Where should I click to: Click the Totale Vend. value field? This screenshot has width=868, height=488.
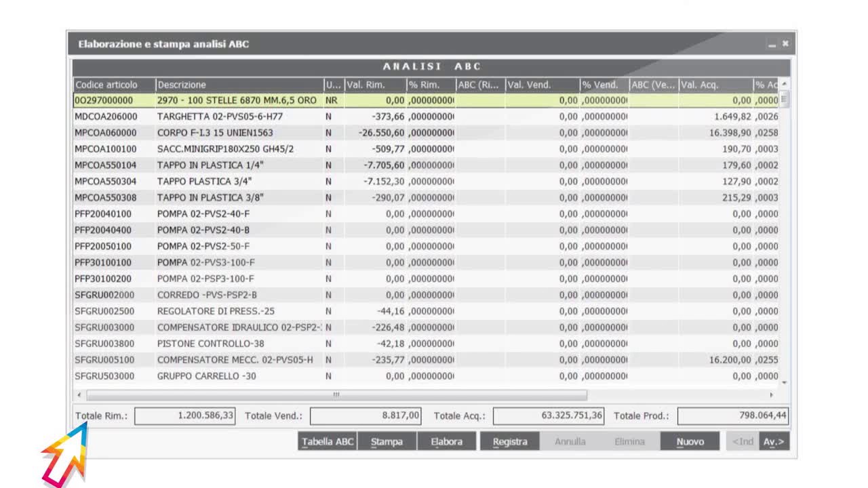point(366,415)
